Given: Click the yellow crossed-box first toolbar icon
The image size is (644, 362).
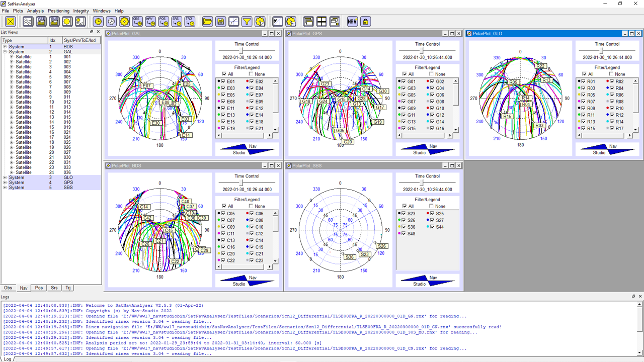Looking at the screenshot, I should [10, 21].
